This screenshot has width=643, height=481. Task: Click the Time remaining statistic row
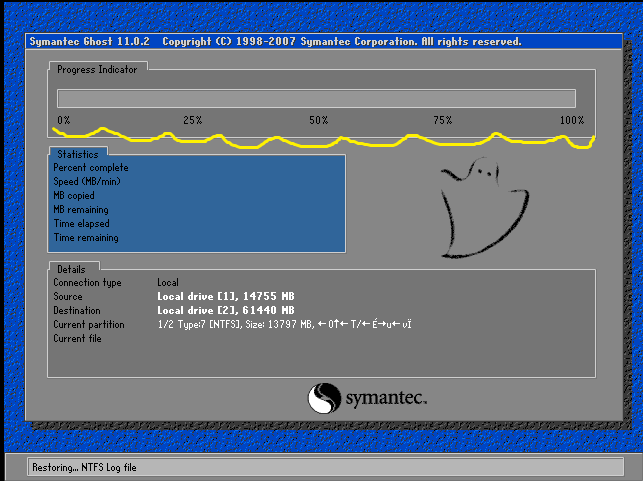point(86,238)
